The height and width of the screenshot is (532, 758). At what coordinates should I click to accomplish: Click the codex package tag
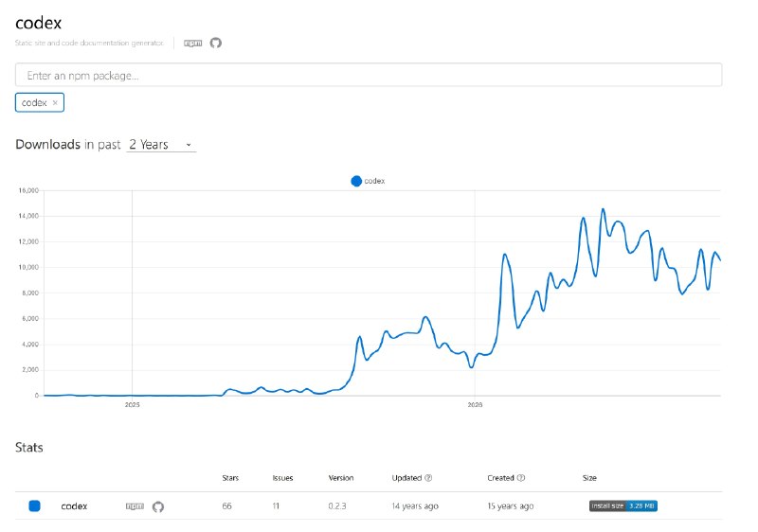[x=40, y=103]
